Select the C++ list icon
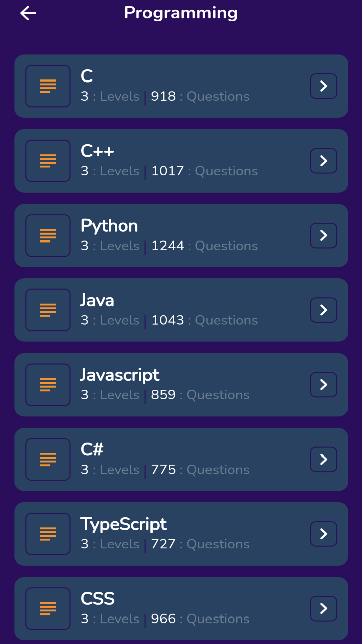 point(48,161)
